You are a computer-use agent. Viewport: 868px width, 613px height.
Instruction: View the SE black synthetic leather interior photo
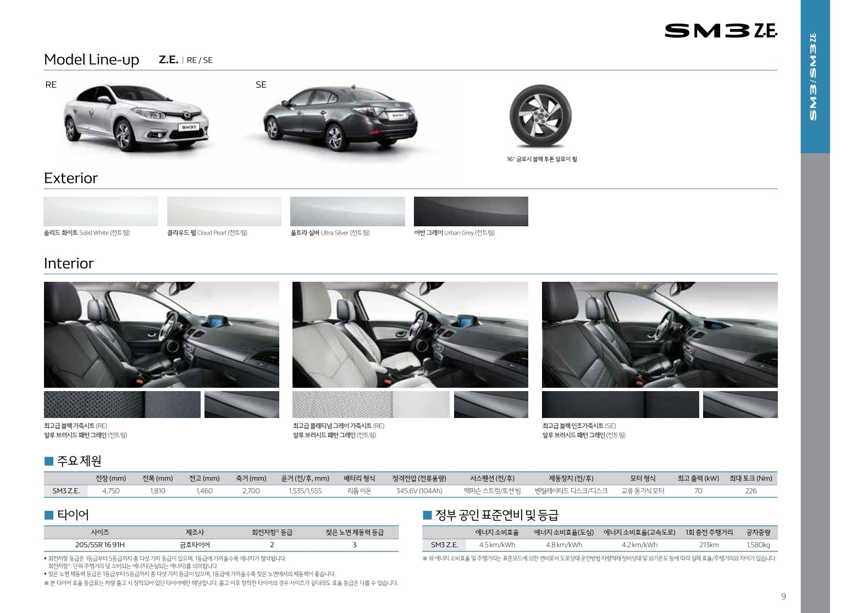point(659,335)
